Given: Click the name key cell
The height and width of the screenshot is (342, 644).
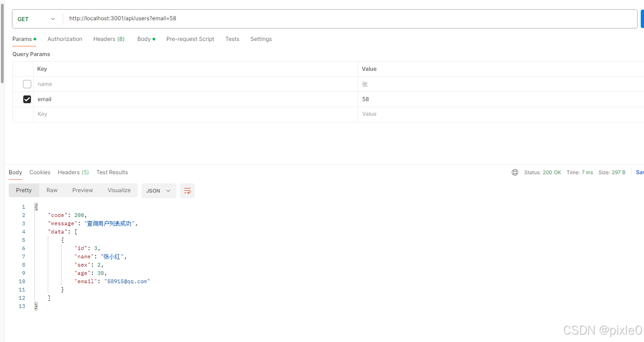Looking at the screenshot, I should [196, 84].
